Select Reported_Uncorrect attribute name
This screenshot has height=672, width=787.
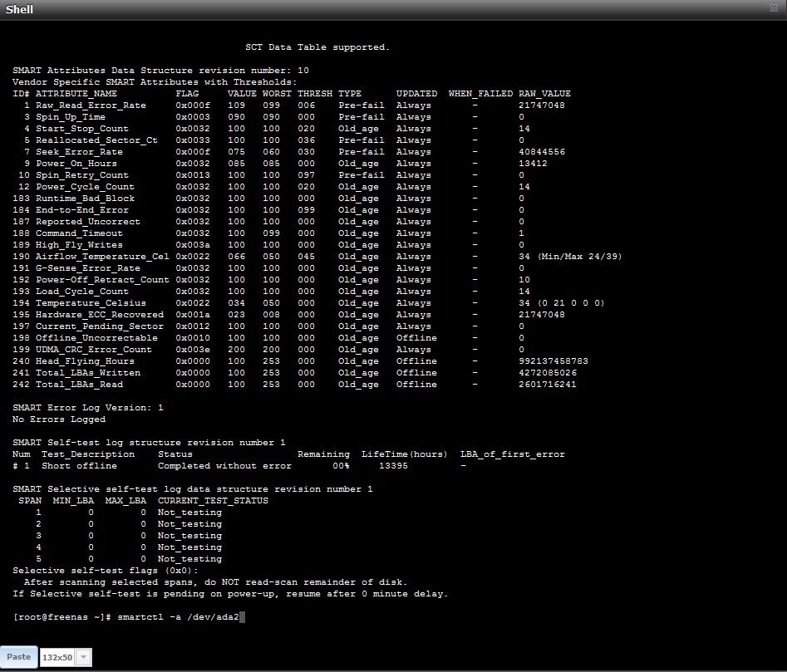(x=88, y=222)
